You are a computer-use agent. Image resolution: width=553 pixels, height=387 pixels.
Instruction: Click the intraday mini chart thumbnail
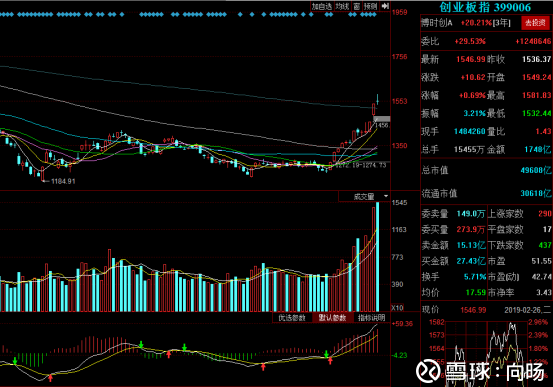[x=486, y=353]
